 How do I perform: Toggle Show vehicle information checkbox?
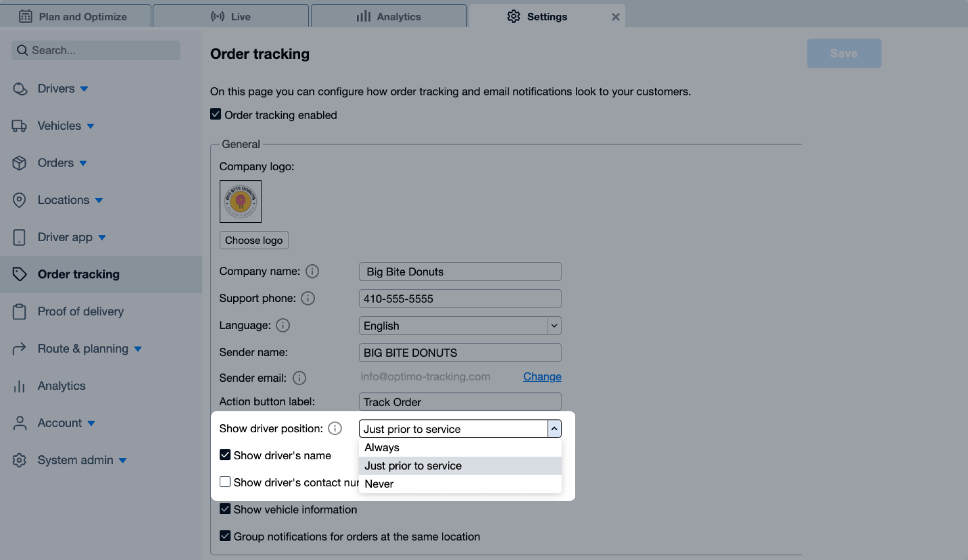pyautogui.click(x=225, y=509)
